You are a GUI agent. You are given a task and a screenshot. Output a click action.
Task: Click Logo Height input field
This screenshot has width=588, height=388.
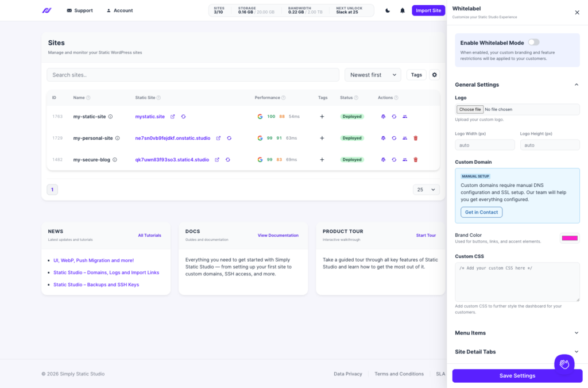pyautogui.click(x=550, y=145)
